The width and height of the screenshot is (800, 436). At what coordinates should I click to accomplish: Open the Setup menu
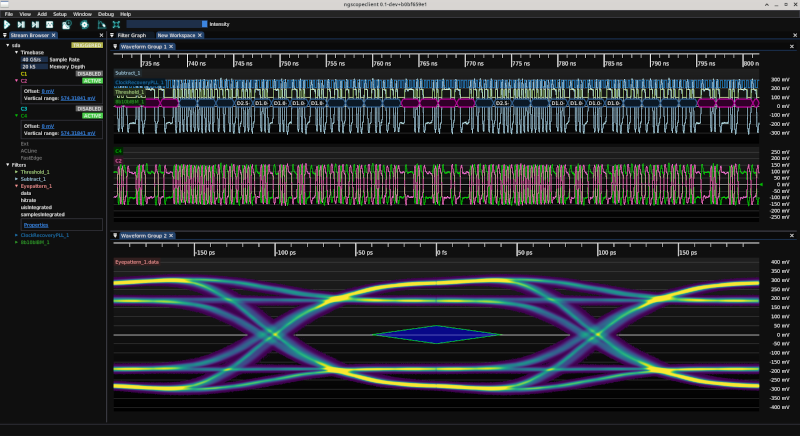point(60,14)
